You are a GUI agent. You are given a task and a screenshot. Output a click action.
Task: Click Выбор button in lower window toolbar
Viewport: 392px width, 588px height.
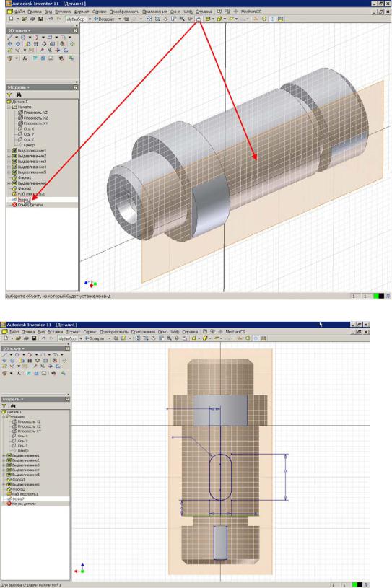(x=69, y=338)
